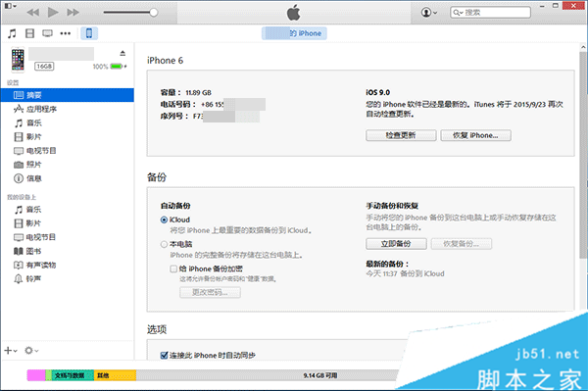The image size is (588, 391).
Task: Click the battery level indicator
Action: [x=117, y=67]
